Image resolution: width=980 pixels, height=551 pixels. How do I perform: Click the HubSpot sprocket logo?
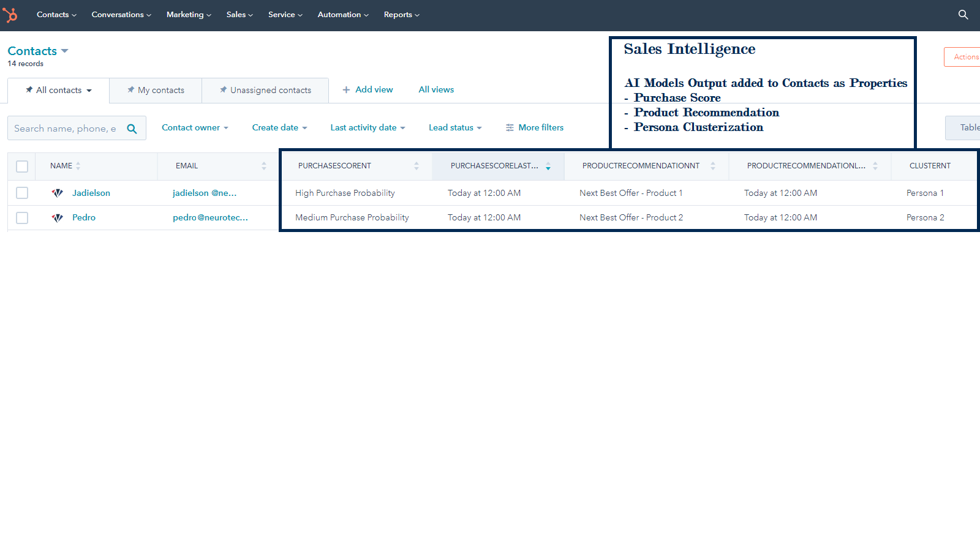[10, 15]
